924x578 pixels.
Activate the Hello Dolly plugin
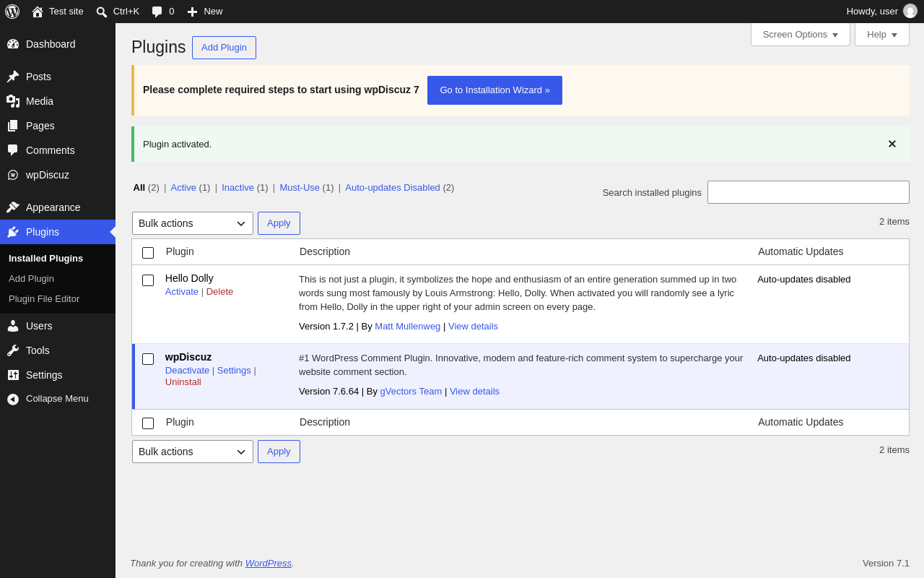coord(182,292)
